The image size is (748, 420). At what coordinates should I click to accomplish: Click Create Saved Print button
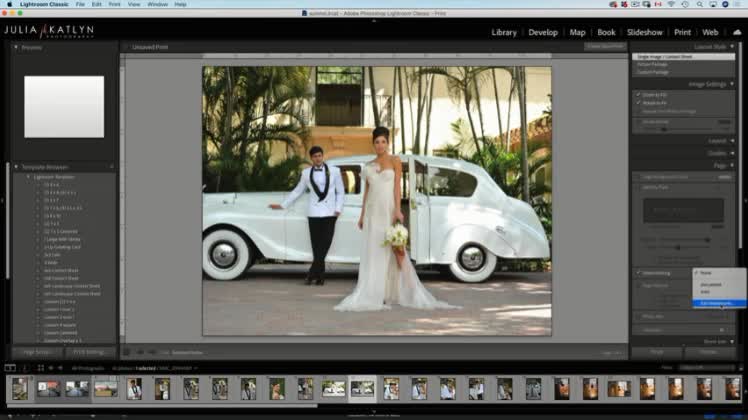click(x=605, y=47)
